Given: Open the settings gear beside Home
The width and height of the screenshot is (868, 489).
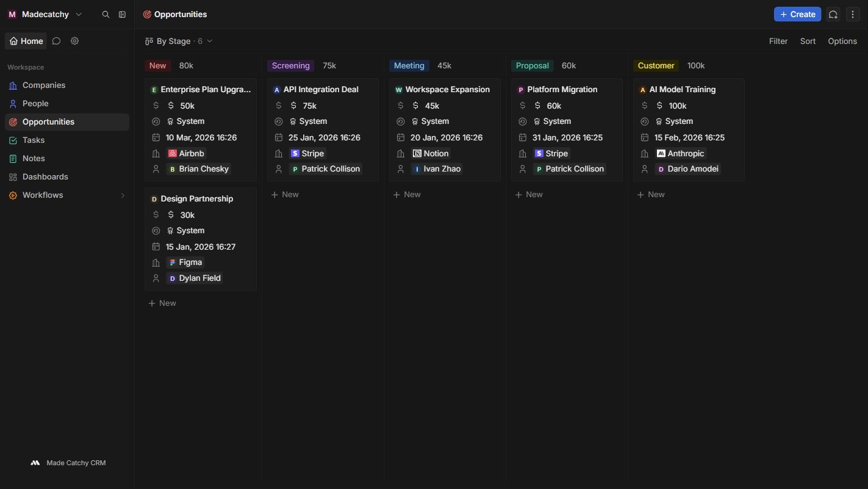Looking at the screenshot, I should click(74, 41).
